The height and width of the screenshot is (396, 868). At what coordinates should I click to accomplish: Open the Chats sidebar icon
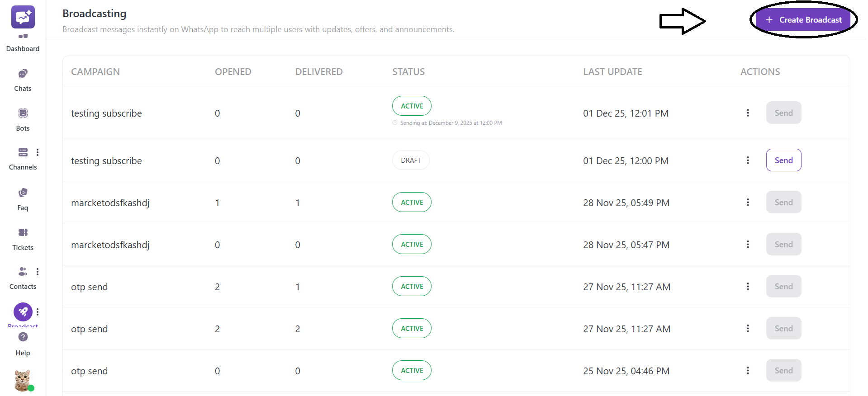23,74
